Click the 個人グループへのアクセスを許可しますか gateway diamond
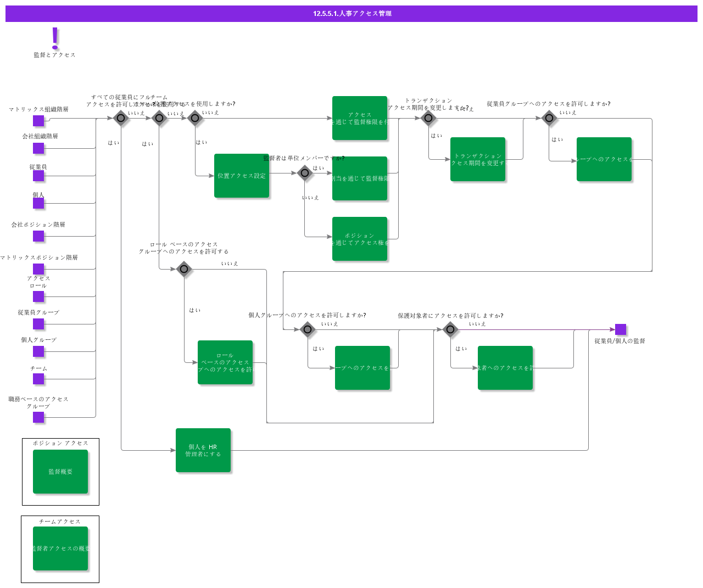The width and height of the screenshot is (703, 588). [x=308, y=329]
